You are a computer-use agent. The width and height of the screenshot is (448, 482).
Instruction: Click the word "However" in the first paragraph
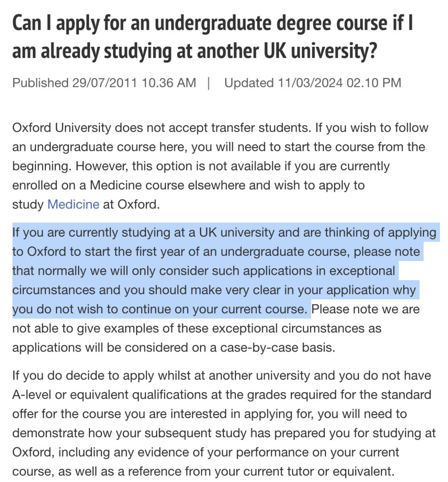(100, 166)
